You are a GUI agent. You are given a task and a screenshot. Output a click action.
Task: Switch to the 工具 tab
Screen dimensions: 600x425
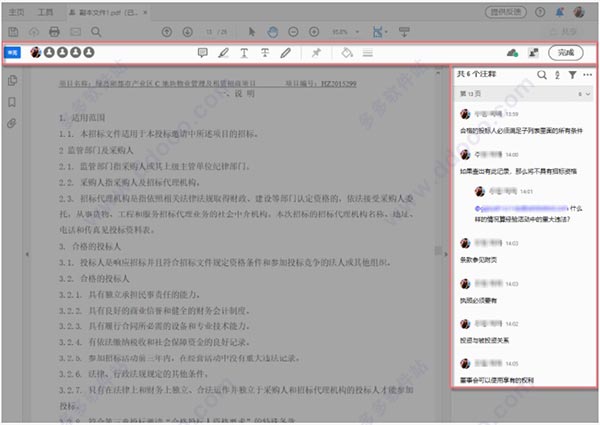[45, 12]
